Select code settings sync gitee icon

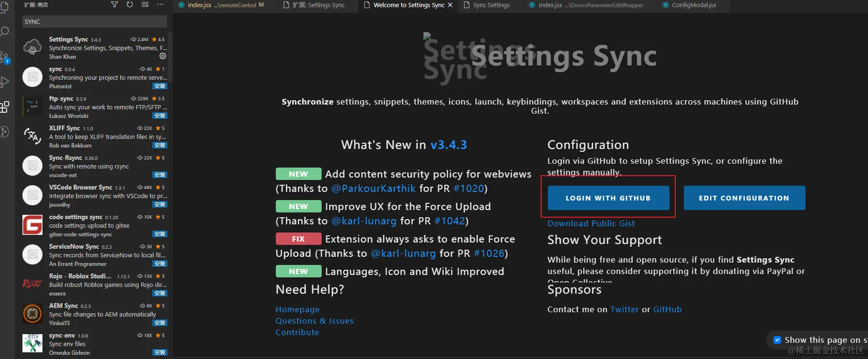(x=32, y=225)
